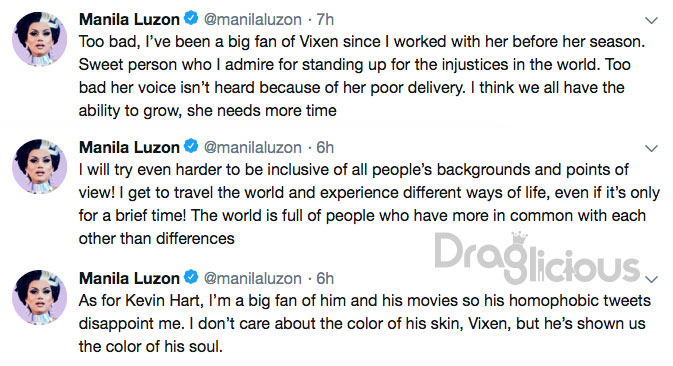This screenshot has width=673, height=366.
Task: Click verified badge on second tweet
Action: [x=191, y=146]
